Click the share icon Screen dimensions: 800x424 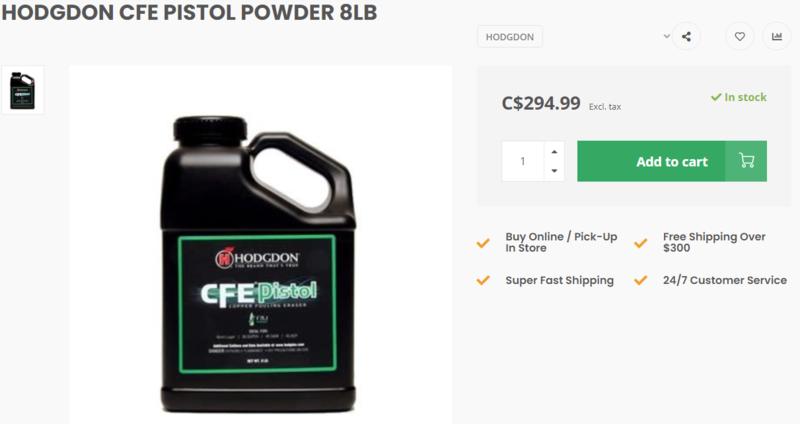[x=686, y=37]
